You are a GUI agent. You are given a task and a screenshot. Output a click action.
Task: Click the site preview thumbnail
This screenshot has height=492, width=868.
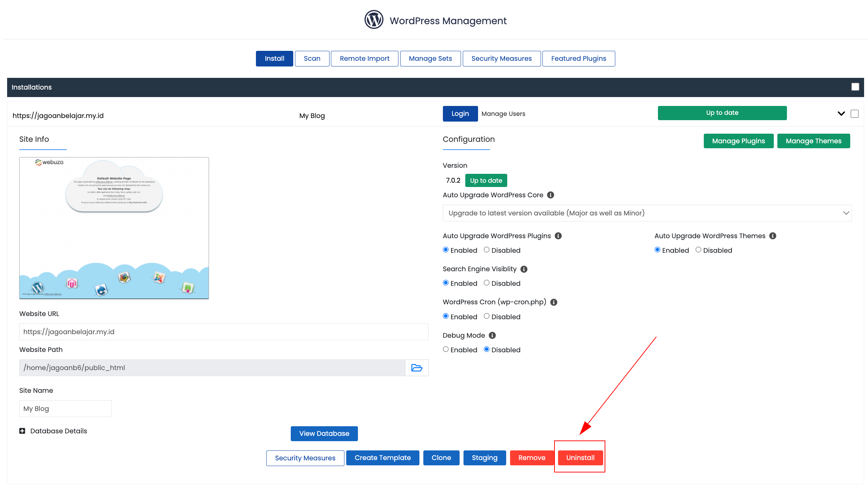(114, 228)
